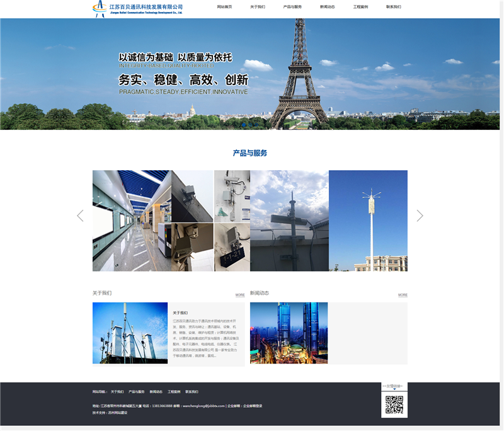
Task: Click the 关于我们 section heading above the antenna photo
Action: (x=102, y=293)
